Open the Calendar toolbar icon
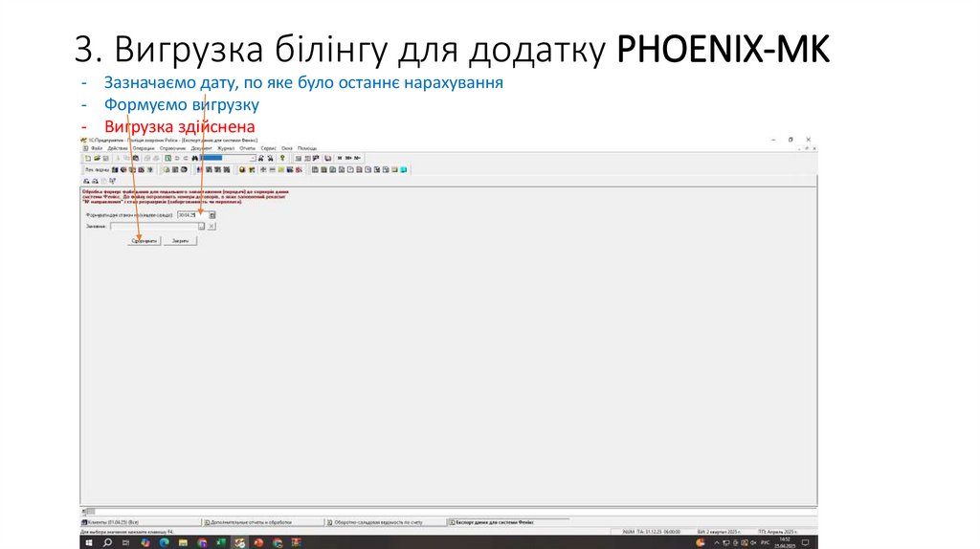This screenshot has width=980, height=549. click(307, 158)
